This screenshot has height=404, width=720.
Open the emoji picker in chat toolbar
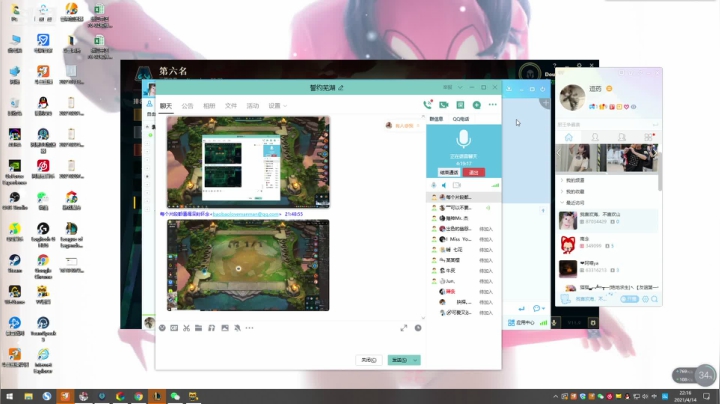tap(162, 328)
